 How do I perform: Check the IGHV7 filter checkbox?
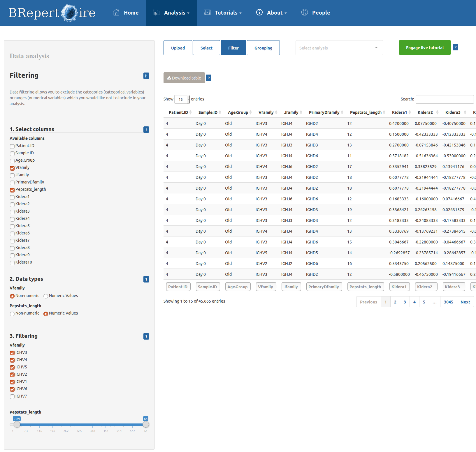point(12,397)
